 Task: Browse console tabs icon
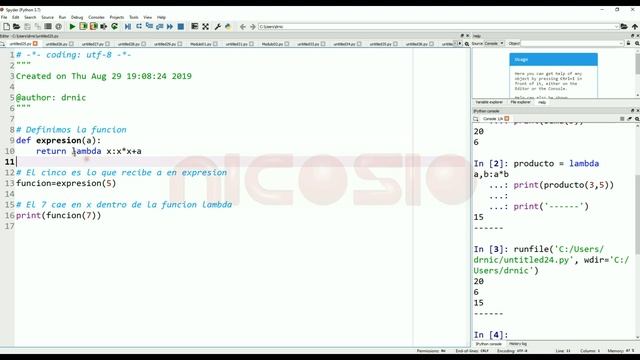pyautogui.click(x=476, y=119)
